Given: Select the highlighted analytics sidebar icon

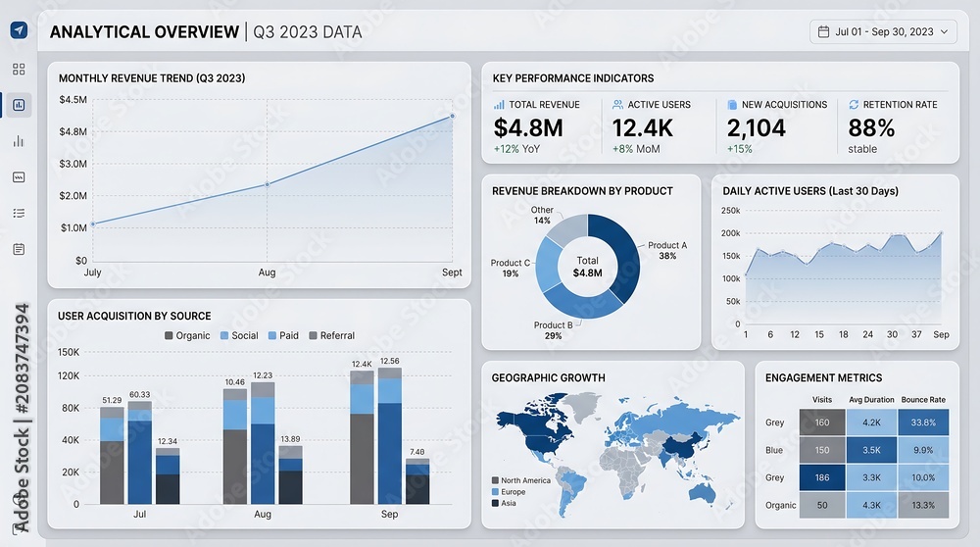Looking at the screenshot, I should pos(19,105).
